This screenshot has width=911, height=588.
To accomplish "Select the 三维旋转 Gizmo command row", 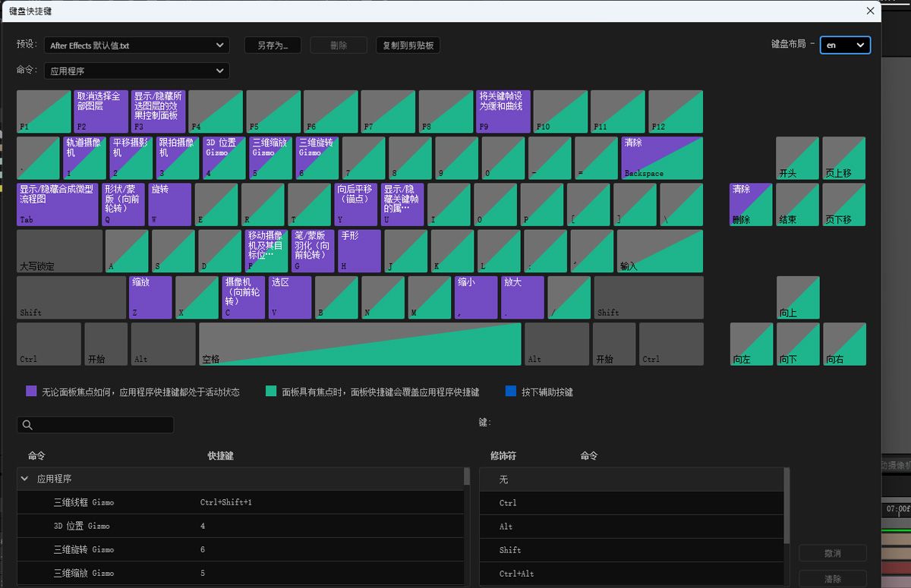I will pyautogui.click(x=240, y=549).
